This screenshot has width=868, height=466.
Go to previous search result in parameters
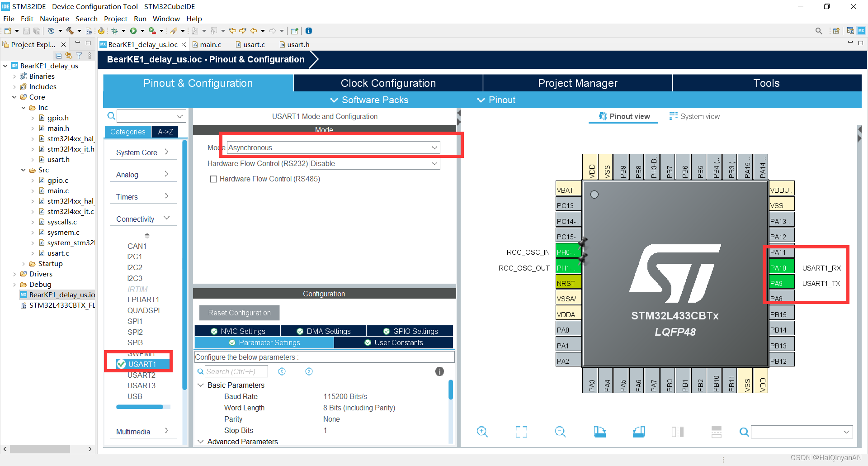coord(282,371)
